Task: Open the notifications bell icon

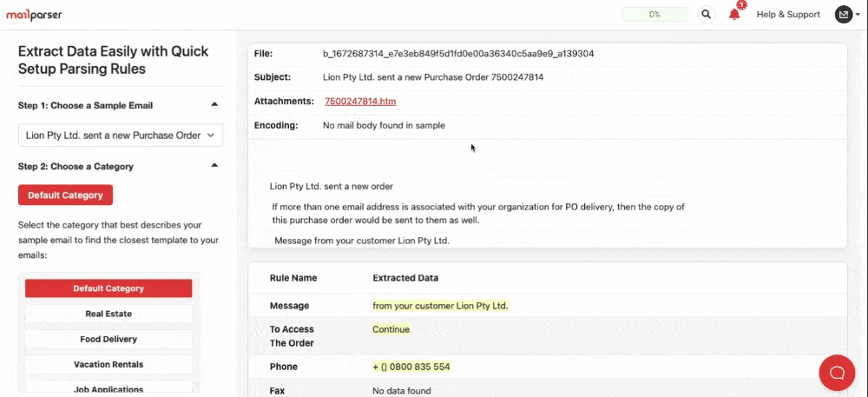Action: [x=734, y=15]
